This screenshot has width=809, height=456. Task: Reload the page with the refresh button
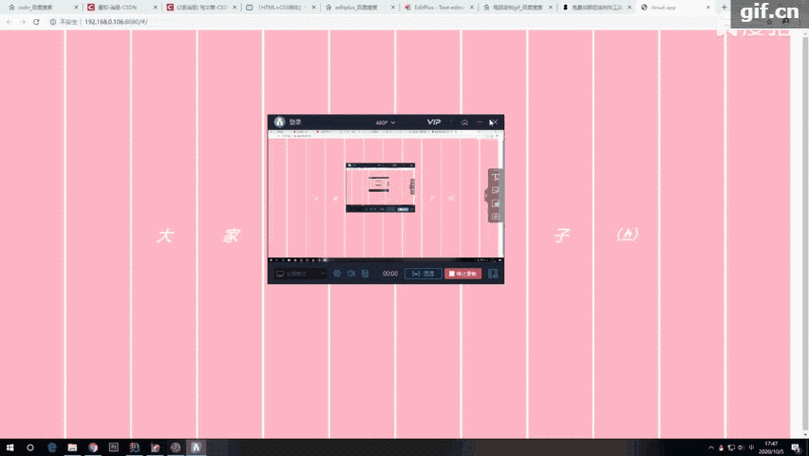pyautogui.click(x=37, y=21)
